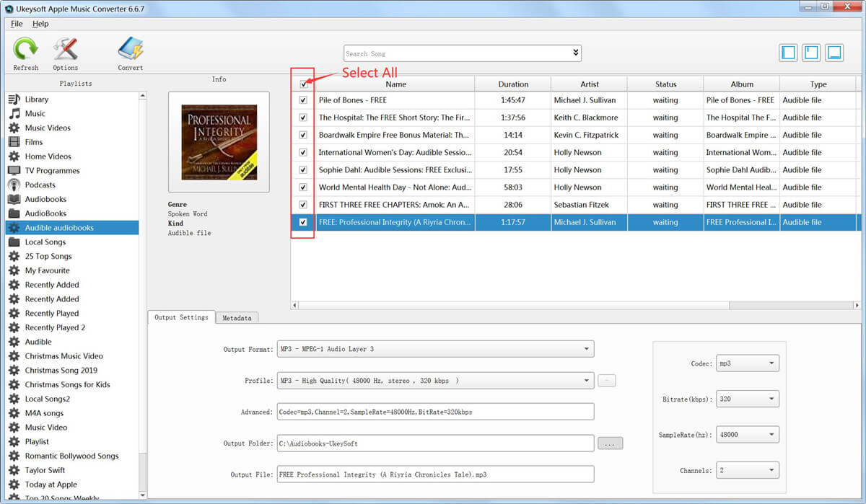Open the File menu
Screen dimensions: 866x504
17,24
